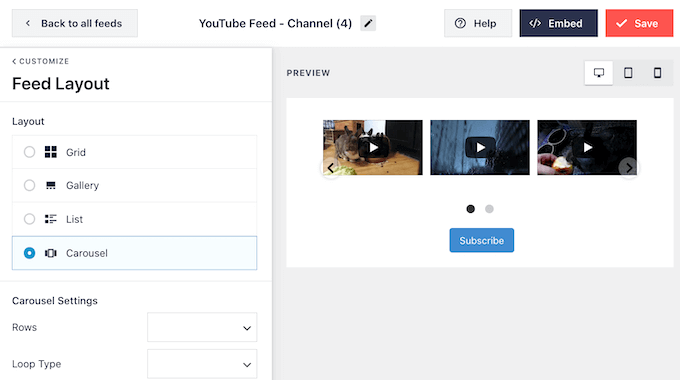Select the second carousel pagination dot
The width and height of the screenshot is (680, 380).
(489, 209)
